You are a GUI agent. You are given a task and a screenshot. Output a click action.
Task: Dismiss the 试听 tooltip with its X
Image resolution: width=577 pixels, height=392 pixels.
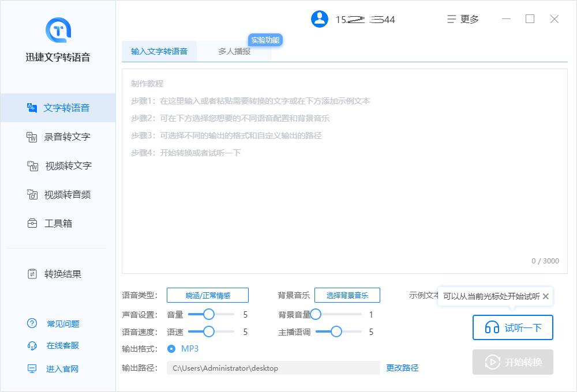click(546, 296)
